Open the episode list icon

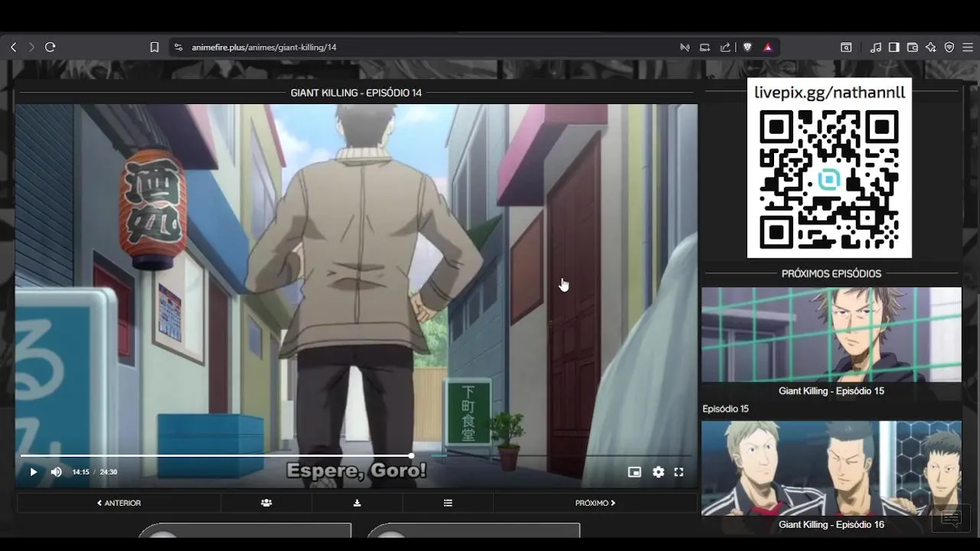point(448,503)
